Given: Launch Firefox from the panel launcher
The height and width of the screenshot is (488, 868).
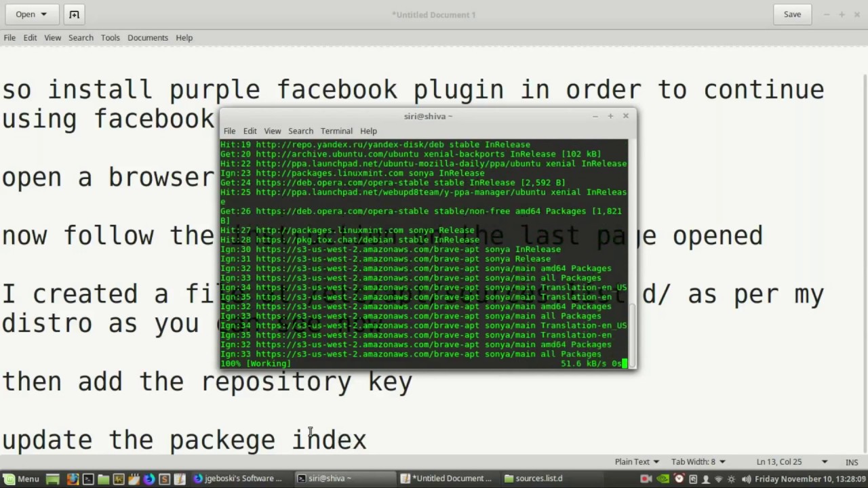Looking at the screenshot, I should coord(73,479).
